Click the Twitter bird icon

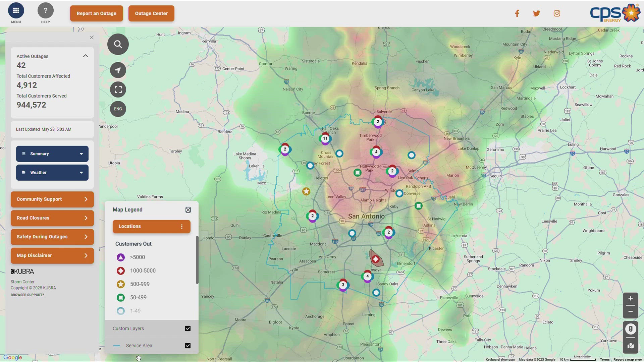537,13
